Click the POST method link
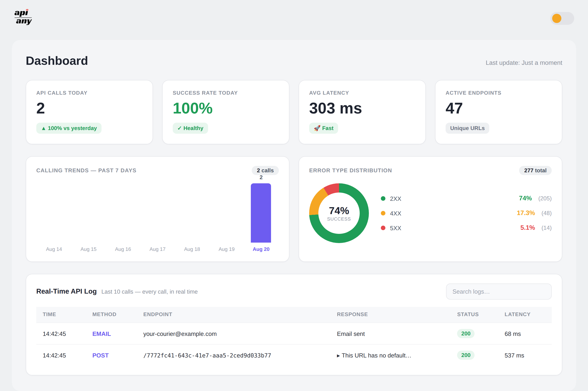 tap(100, 355)
